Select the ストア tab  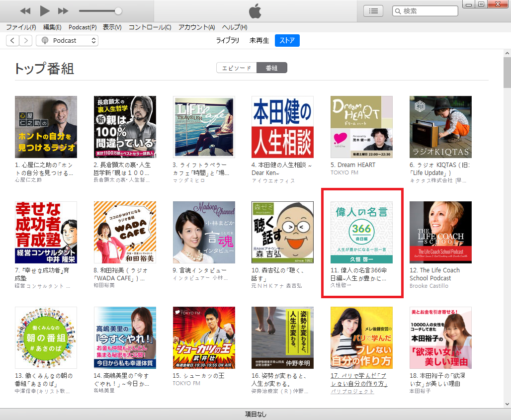click(x=287, y=40)
